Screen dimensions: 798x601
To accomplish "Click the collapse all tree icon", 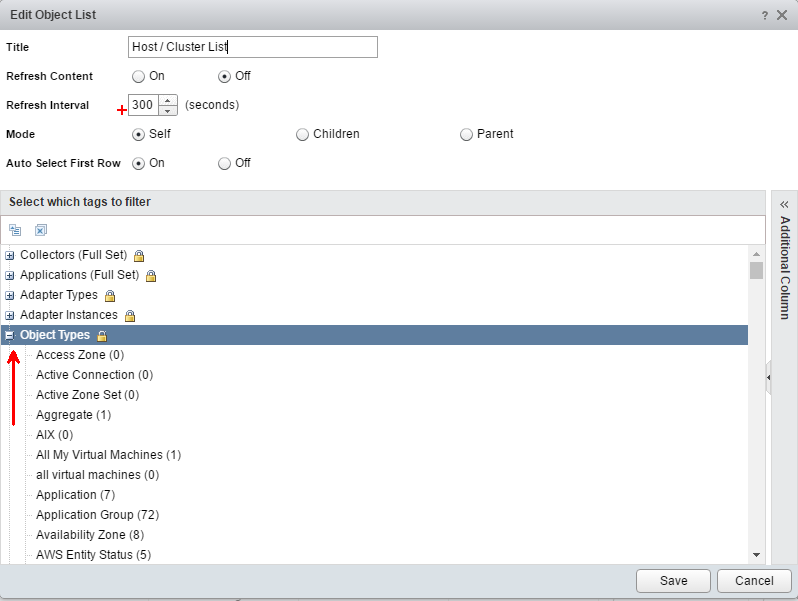I will (x=15, y=230).
